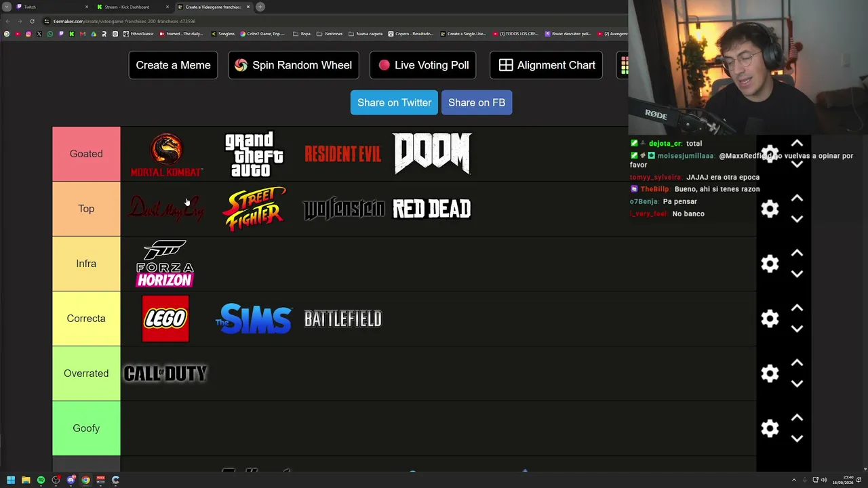This screenshot has height=488, width=868.
Task: Move the Goated row down
Action: [x=797, y=164]
